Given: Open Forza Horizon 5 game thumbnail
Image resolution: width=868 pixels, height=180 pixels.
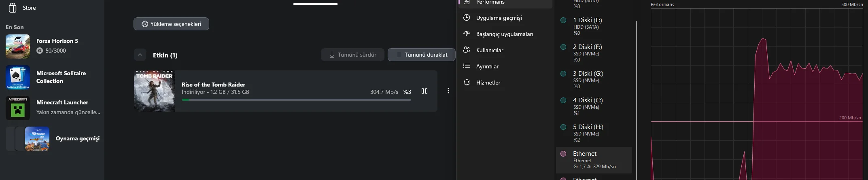Looking at the screenshot, I should pyautogui.click(x=18, y=47).
